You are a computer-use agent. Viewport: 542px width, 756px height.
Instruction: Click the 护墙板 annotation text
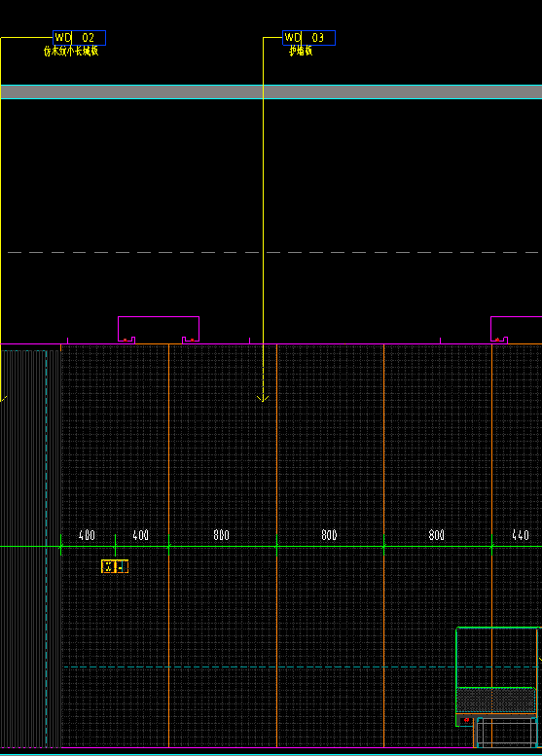click(x=301, y=52)
